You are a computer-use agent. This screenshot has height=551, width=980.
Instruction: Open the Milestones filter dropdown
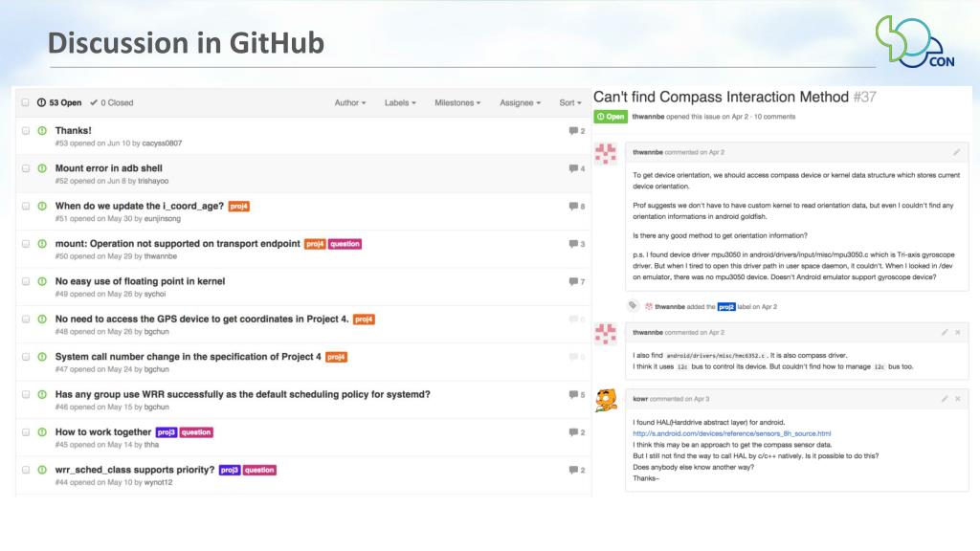click(x=457, y=102)
